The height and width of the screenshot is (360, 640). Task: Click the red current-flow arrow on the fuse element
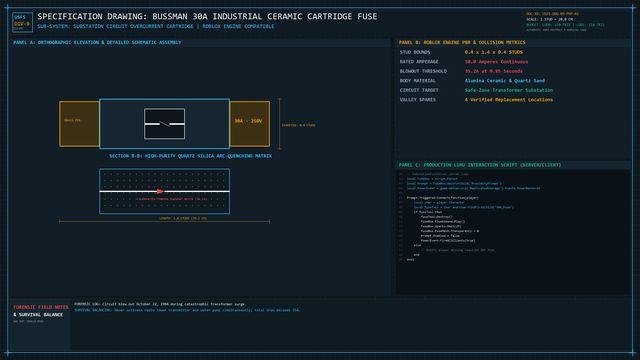tap(160, 191)
